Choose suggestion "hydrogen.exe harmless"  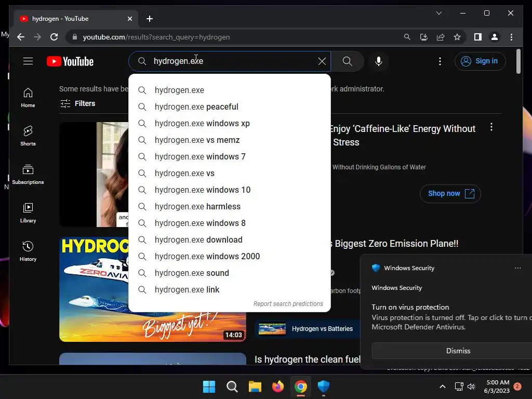pyautogui.click(x=230, y=207)
